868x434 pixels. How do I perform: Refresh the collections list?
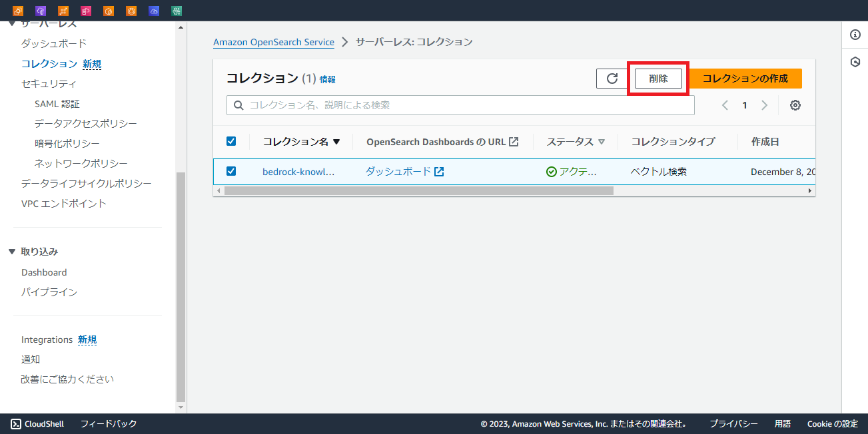(x=612, y=79)
